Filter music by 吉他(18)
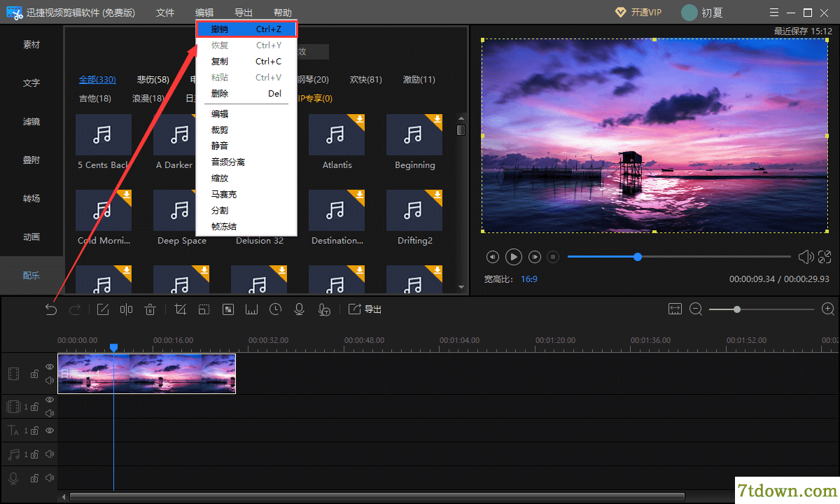 95,99
